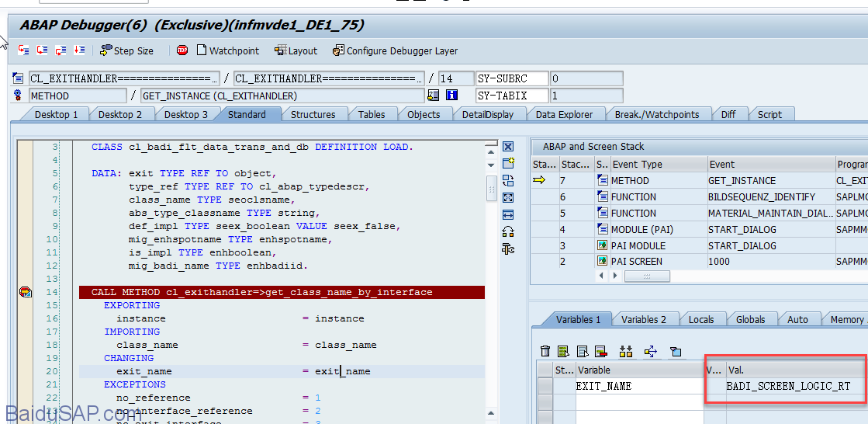Click the EXIT_NAME variable cell
868x424 pixels.
click(x=603, y=386)
